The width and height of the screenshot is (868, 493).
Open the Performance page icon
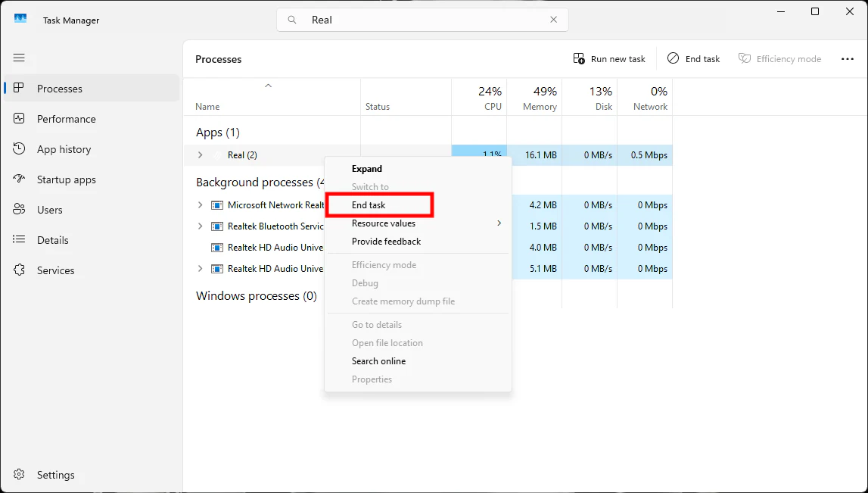(19, 119)
